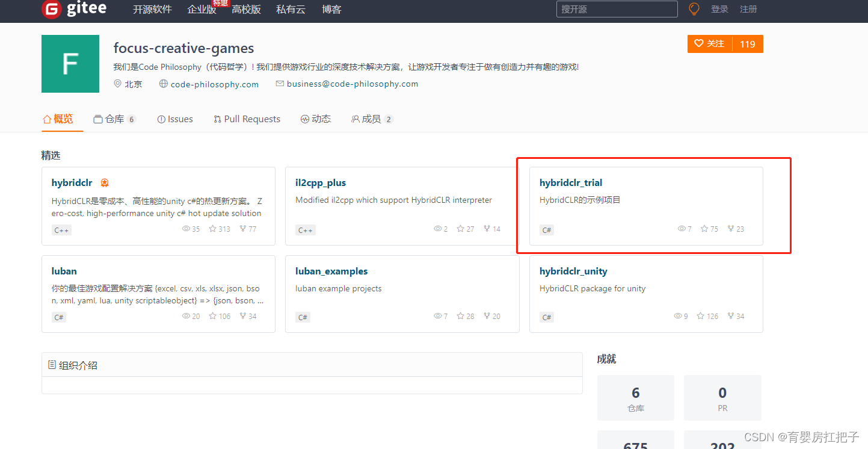
Task: Click the watchers eye icon on luban card
Action: tap(186, 316)
